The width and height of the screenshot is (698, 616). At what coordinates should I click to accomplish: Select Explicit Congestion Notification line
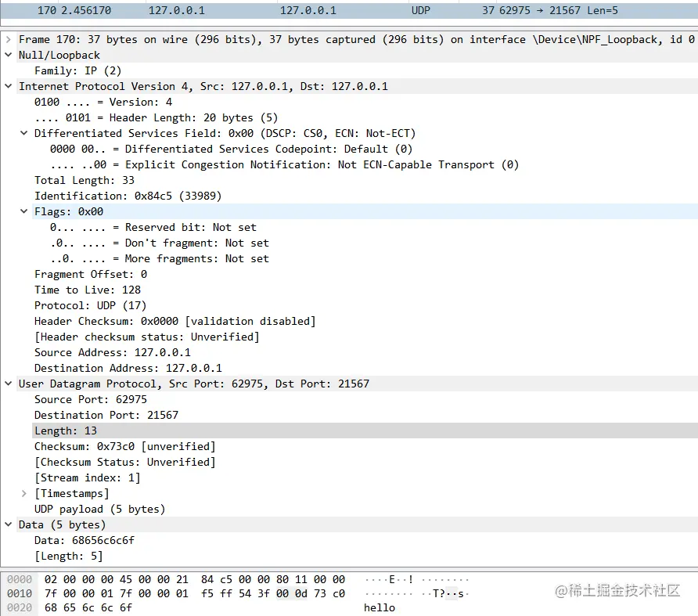(x=285, y=165)
